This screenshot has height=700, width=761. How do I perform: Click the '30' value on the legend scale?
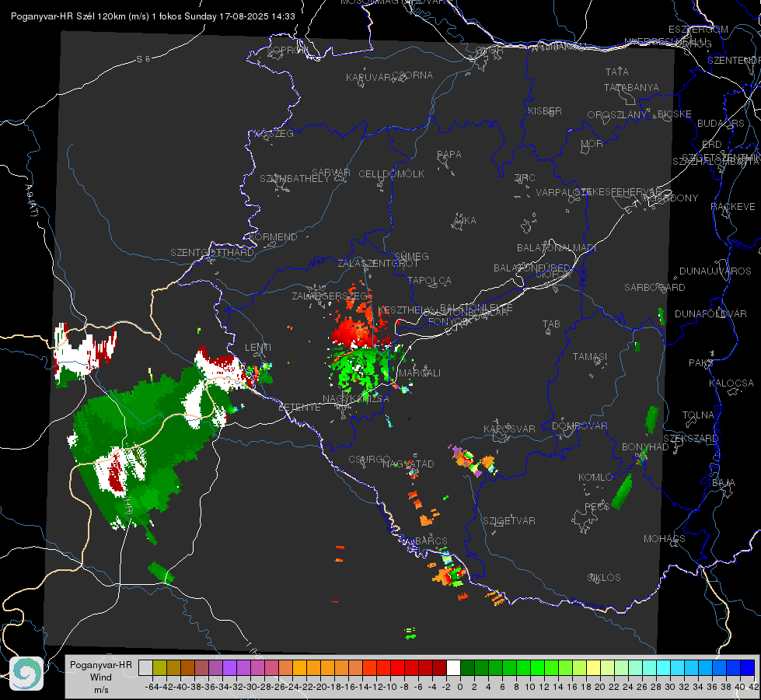tap(670, 687)
